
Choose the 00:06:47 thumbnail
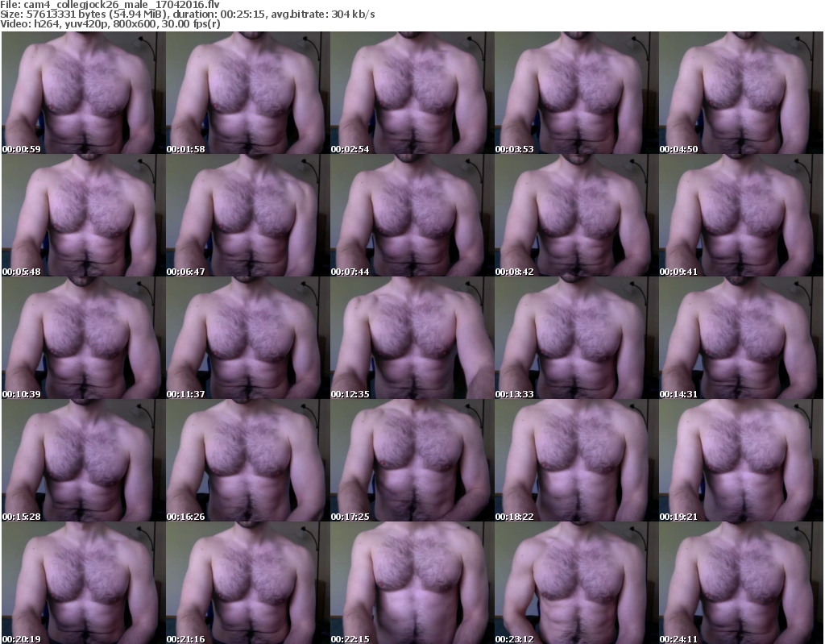[248, 215]
